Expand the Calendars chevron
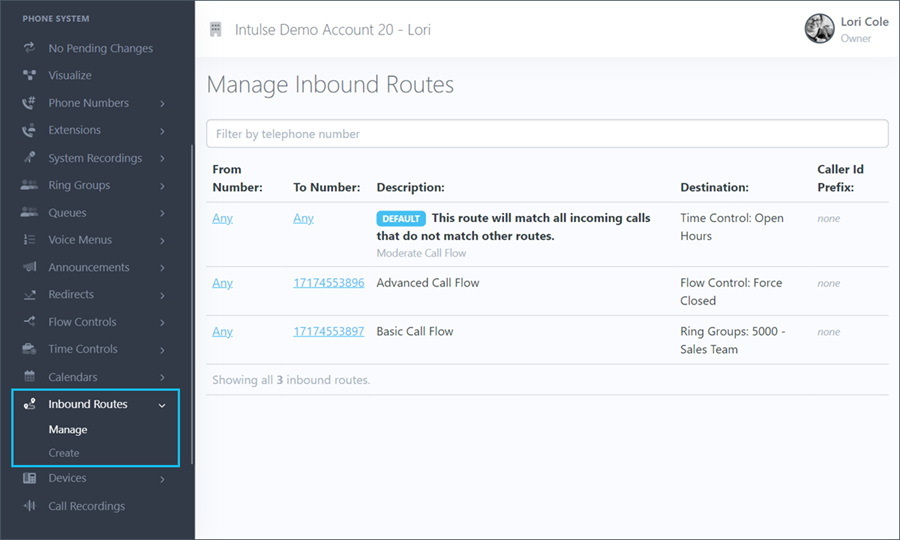The width and height of the screenshot is (900, 540). coord(162,377)
